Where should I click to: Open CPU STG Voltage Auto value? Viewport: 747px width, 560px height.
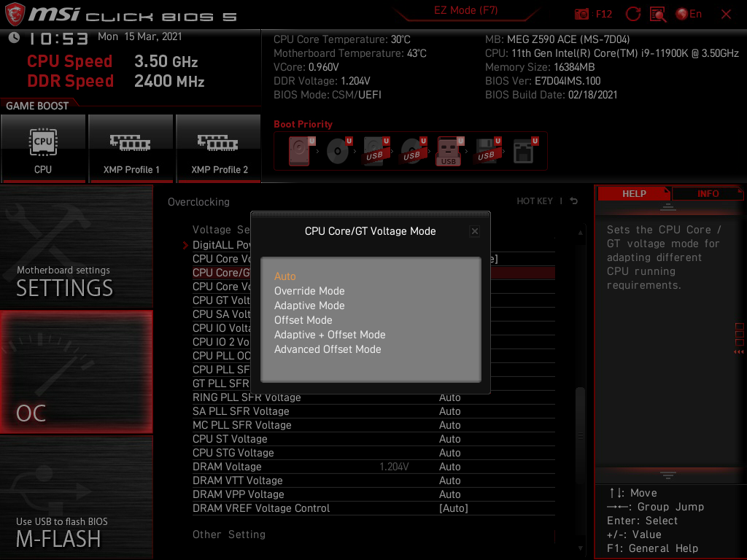tap(449, 453)
